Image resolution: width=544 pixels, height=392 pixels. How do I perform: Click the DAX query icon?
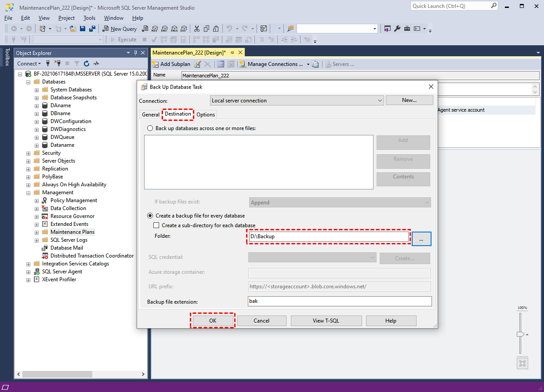pyautogui.click(x=184, y=29)
